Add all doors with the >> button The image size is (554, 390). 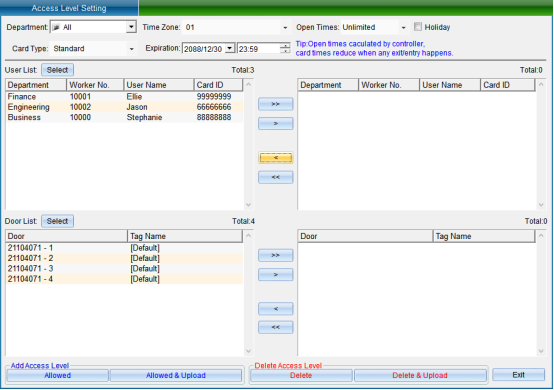coord(276,255)
